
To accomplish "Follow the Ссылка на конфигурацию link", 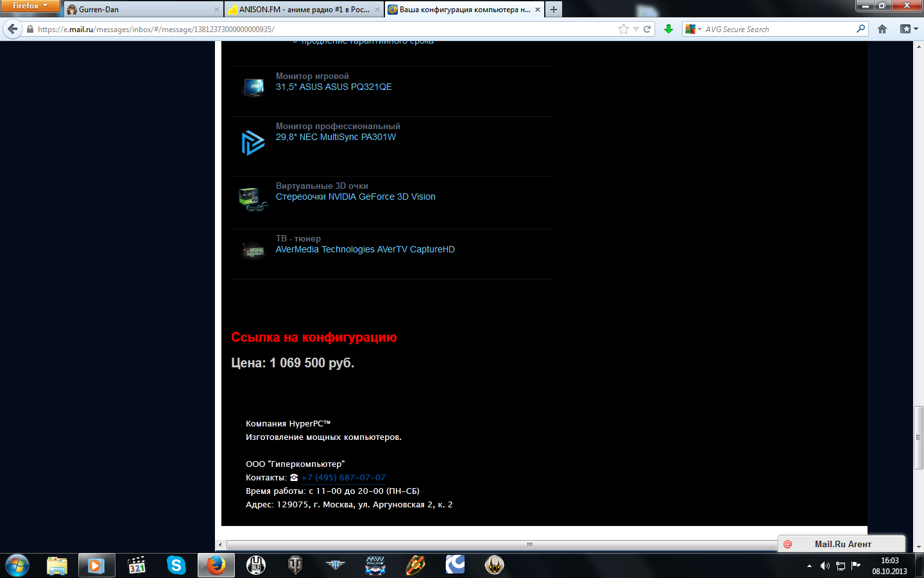I will [314, 337].
